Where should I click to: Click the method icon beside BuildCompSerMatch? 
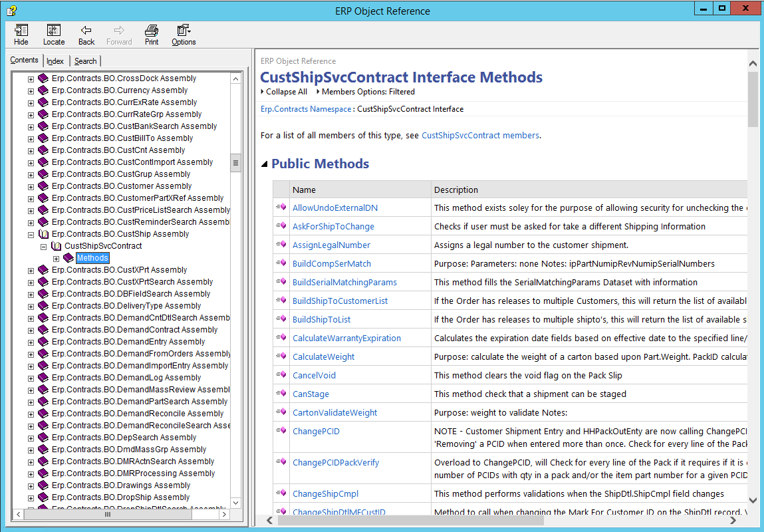[281, 263]
